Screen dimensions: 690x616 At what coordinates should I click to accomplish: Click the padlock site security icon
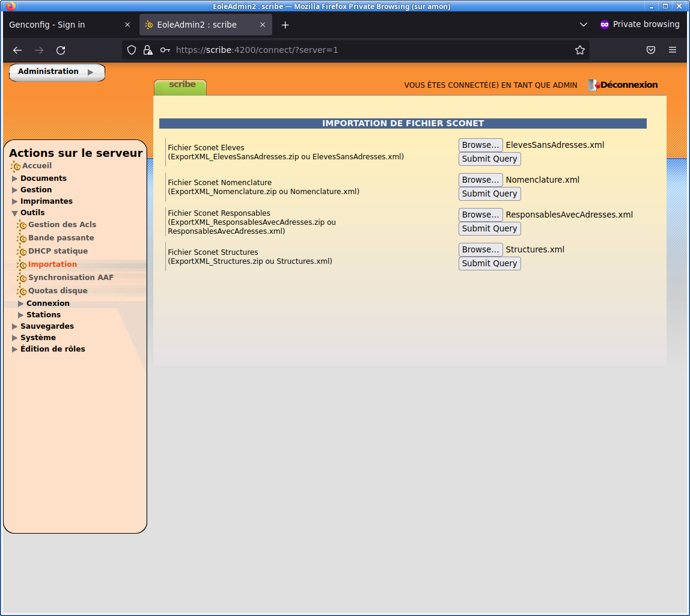coord(148,50)
